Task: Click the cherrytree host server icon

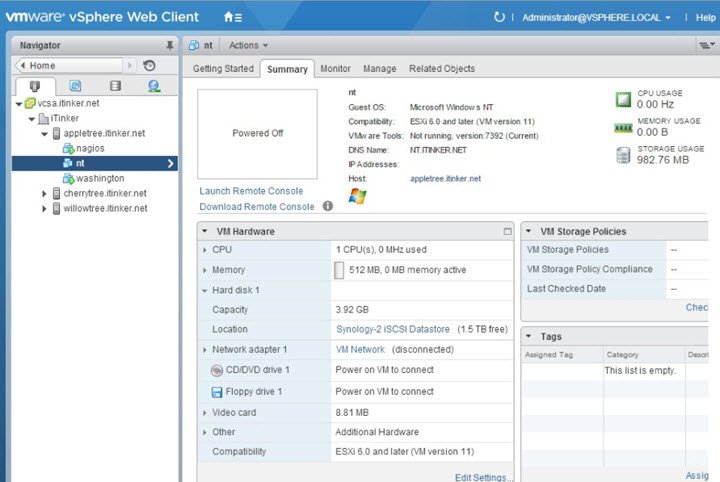Action: click(56, 193)
